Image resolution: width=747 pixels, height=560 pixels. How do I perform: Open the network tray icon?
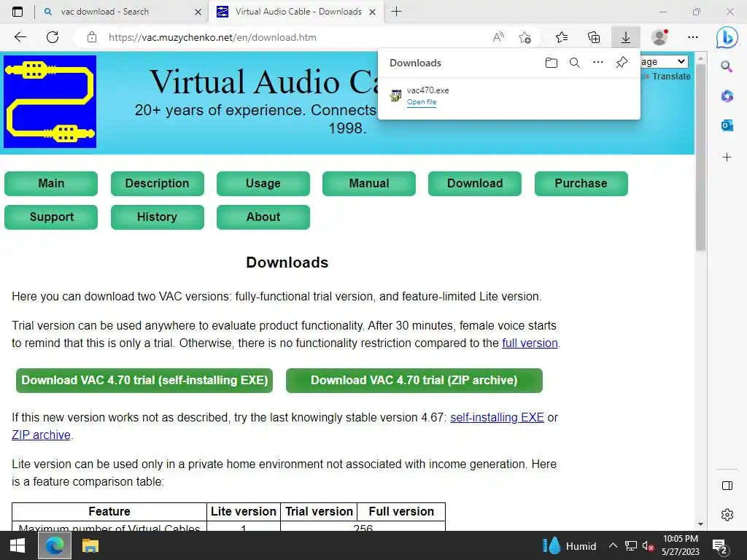click(x=631, y=545)
